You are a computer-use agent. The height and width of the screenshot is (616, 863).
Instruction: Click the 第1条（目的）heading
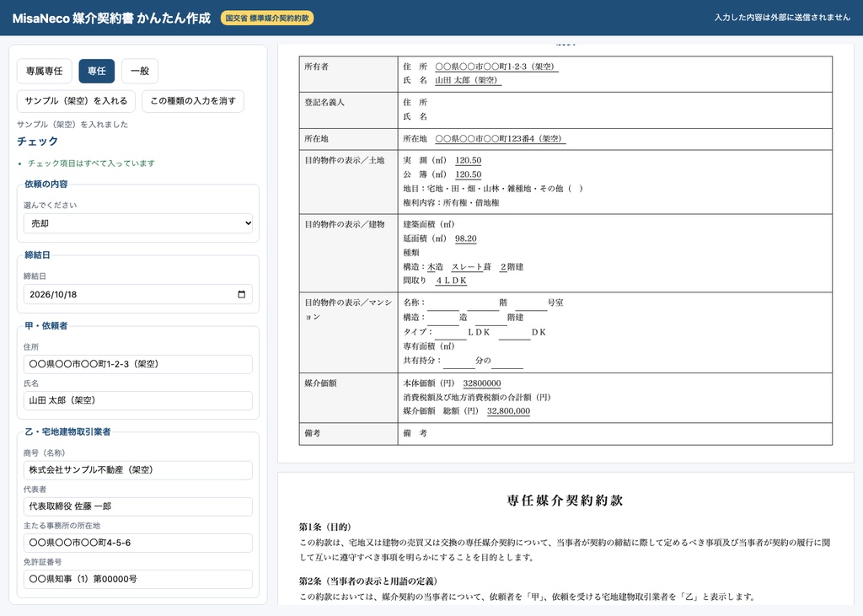325,527
